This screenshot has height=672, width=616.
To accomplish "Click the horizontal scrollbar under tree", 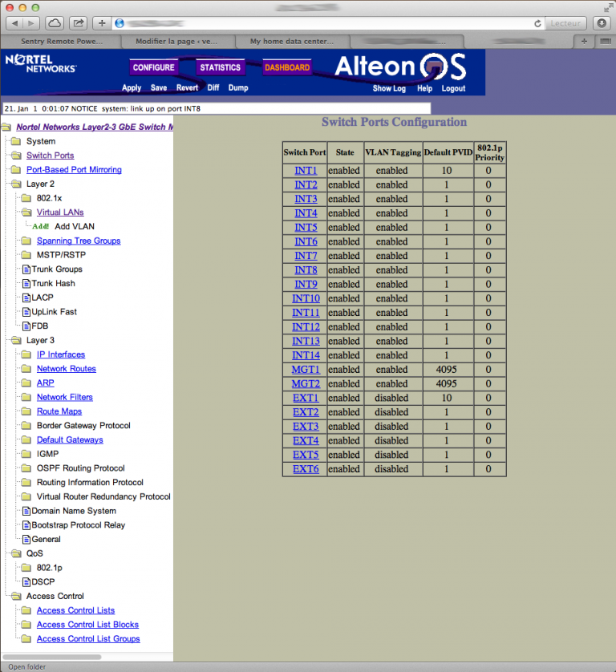I will tap(52, 657).
